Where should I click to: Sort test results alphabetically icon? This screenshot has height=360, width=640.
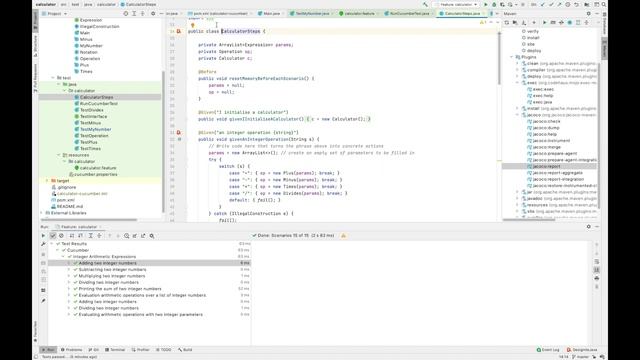(x=72, y=236)
